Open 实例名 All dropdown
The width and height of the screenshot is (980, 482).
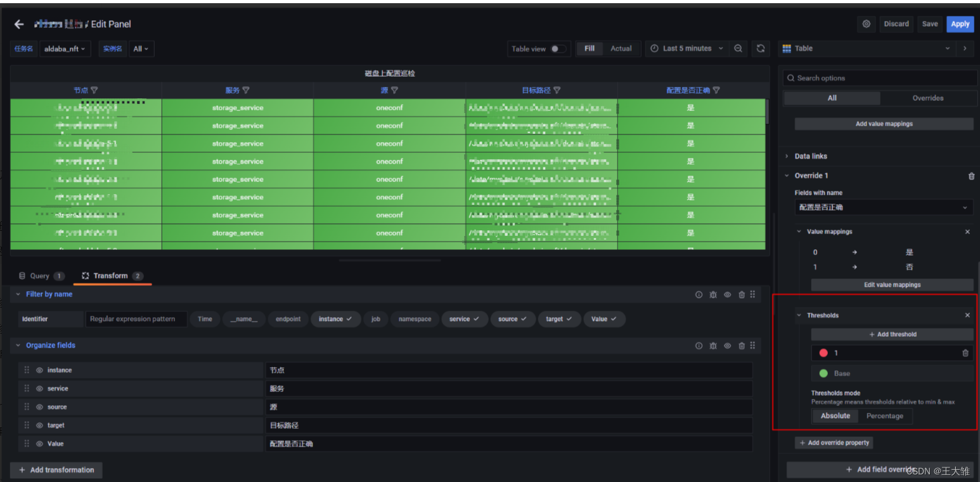tap(141, 49)
